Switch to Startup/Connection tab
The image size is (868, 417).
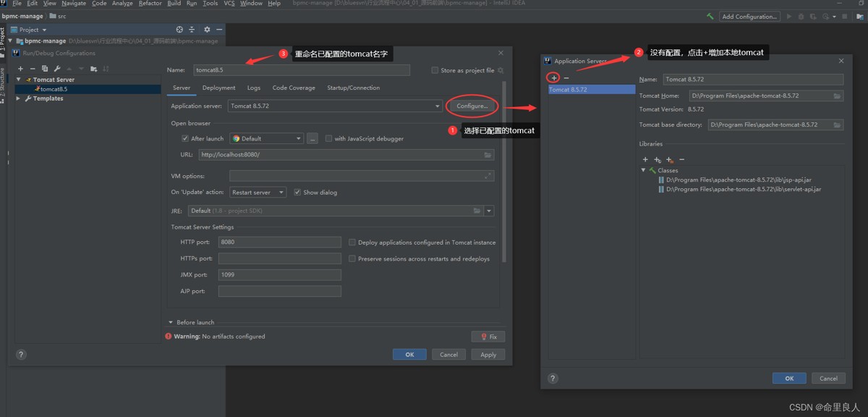(353, 88)
